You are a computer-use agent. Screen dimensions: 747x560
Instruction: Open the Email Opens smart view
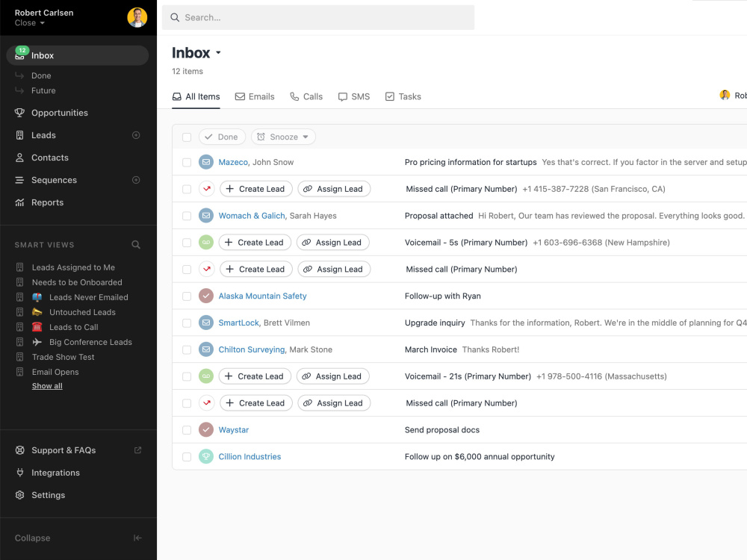(55, 372)
